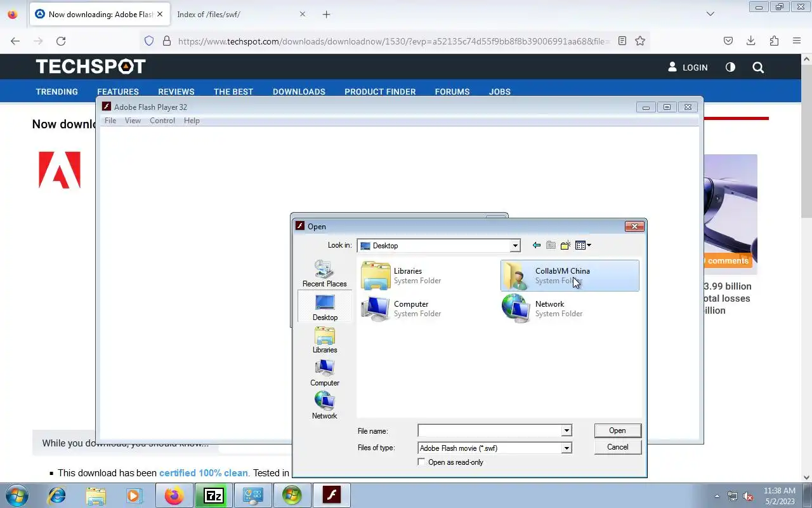Click certified 100% clean link
The image size is (812, 508).
pos(204,473)
